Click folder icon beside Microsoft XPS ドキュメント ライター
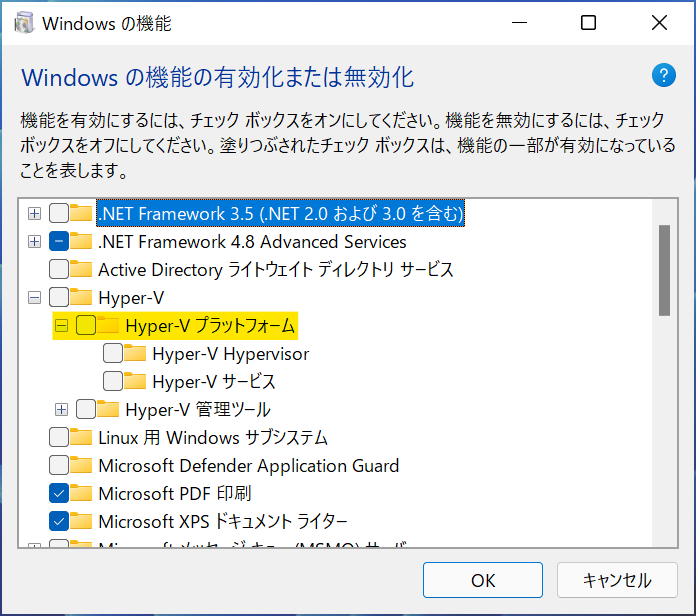 pos(81,521)
